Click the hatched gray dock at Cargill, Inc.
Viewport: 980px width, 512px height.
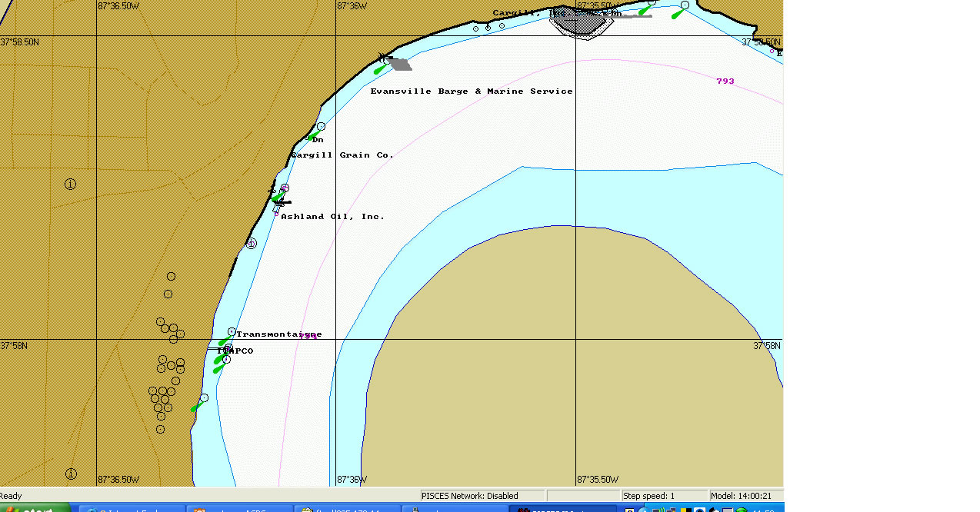click(582, 25)
